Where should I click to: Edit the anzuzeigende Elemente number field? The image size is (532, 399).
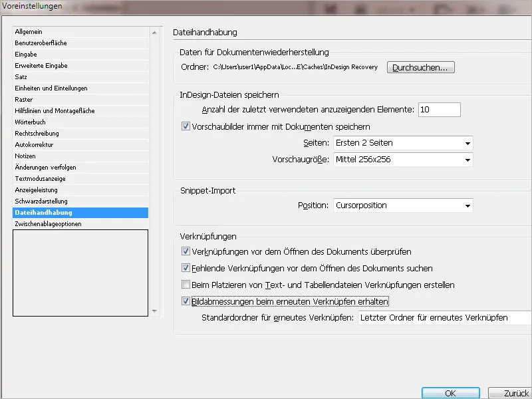tap(441, 109)
